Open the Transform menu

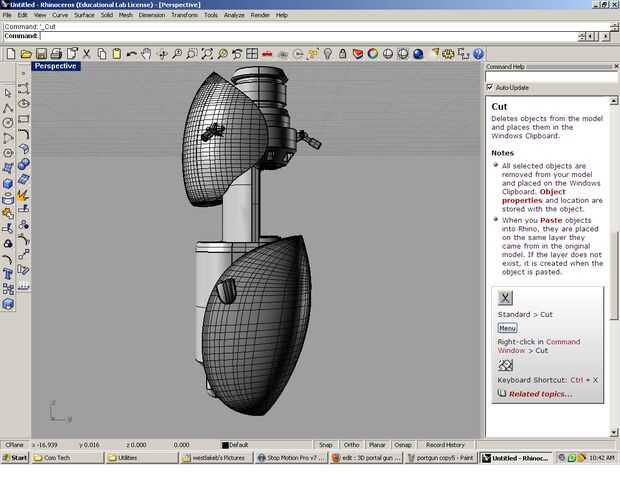tap(184, 15)
